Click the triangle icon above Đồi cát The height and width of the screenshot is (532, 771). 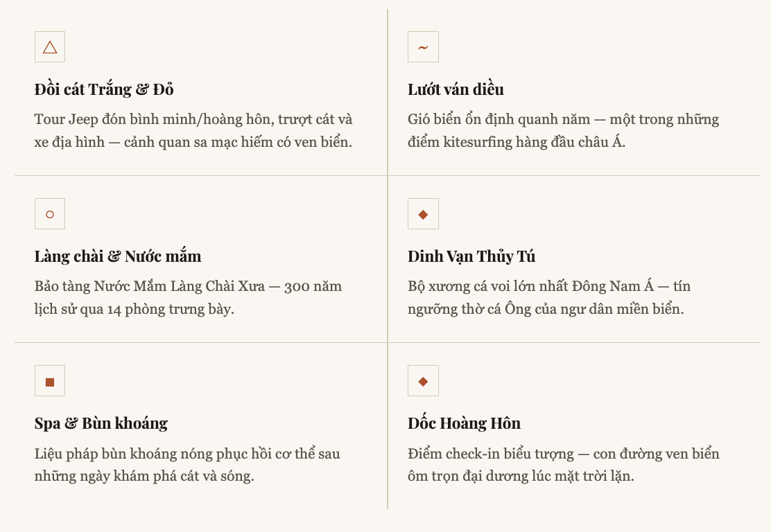(50, 47)
